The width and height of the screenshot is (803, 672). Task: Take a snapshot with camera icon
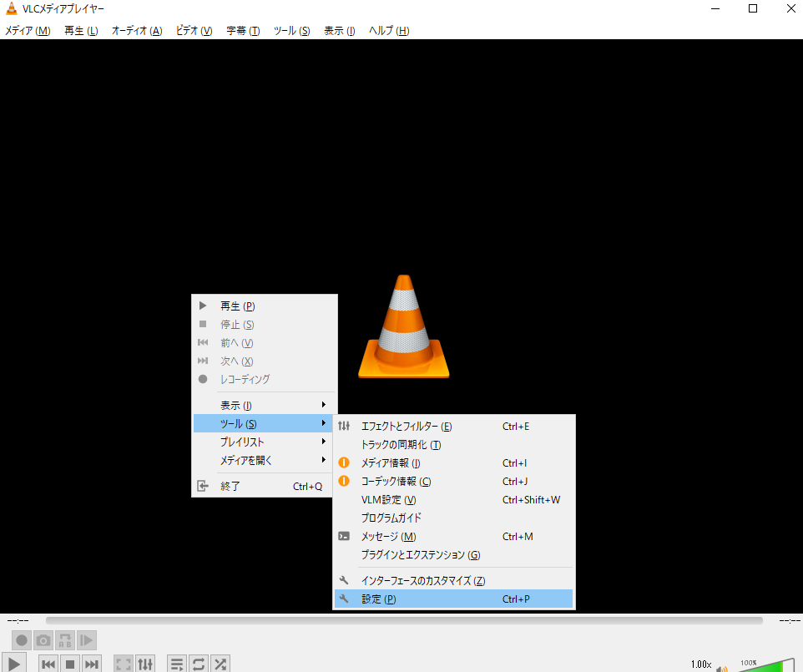(x=43, y=640)
